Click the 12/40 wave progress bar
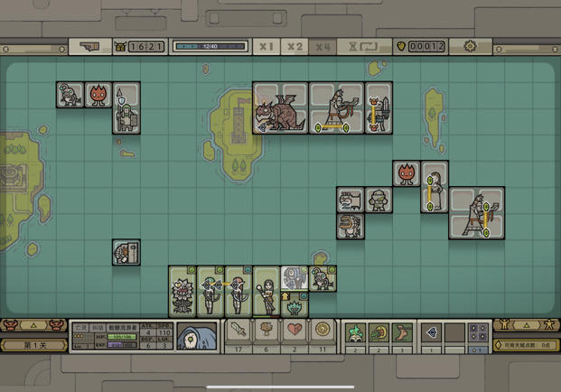This screenshot has height=392, width=561. tap(210, 46)
